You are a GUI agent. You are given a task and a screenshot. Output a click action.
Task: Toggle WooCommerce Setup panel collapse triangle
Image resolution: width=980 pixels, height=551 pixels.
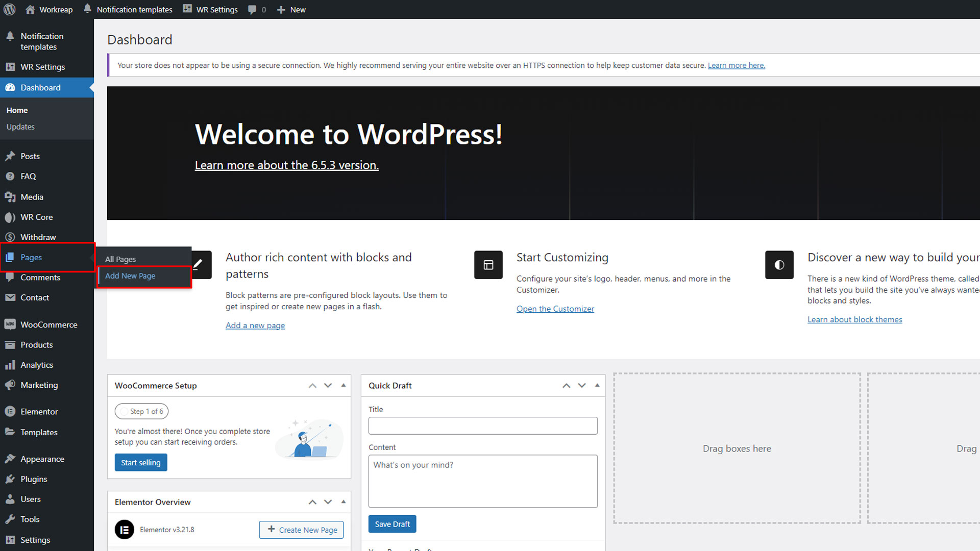click(x=344, y=385)
